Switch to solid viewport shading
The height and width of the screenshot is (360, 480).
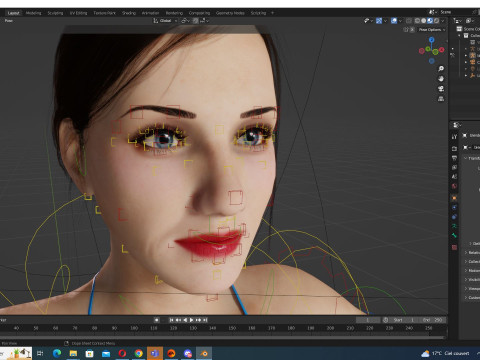coord(424,21)
